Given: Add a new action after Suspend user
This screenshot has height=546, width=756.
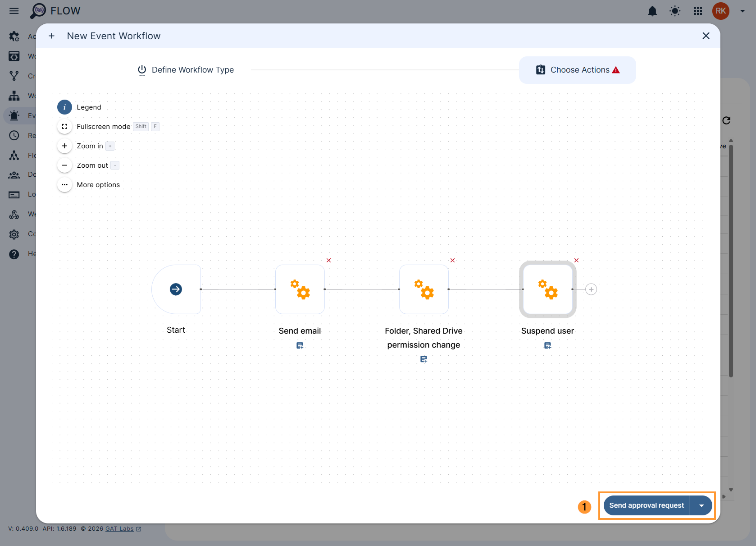Looking at the screenshot, I should (x=591, y=289).
